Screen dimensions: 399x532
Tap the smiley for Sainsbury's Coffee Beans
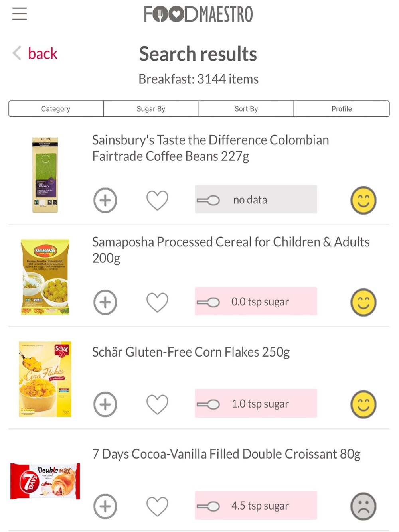363,200
